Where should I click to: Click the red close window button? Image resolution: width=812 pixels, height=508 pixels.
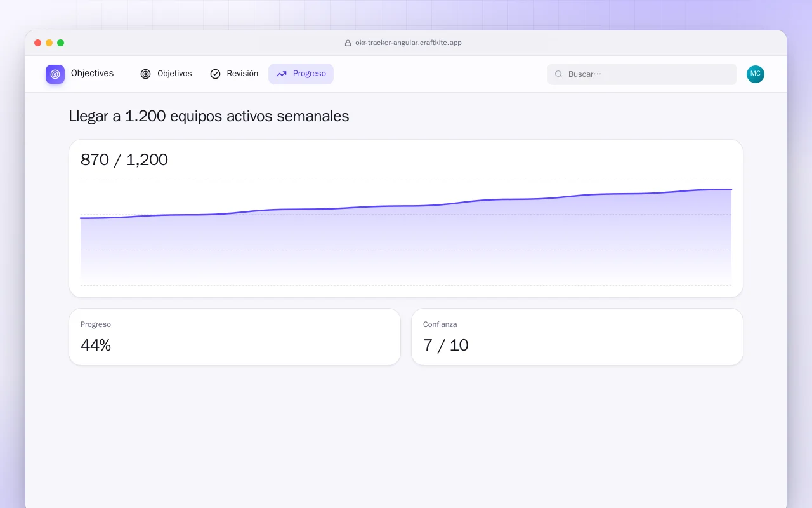[x=38, y=43]
